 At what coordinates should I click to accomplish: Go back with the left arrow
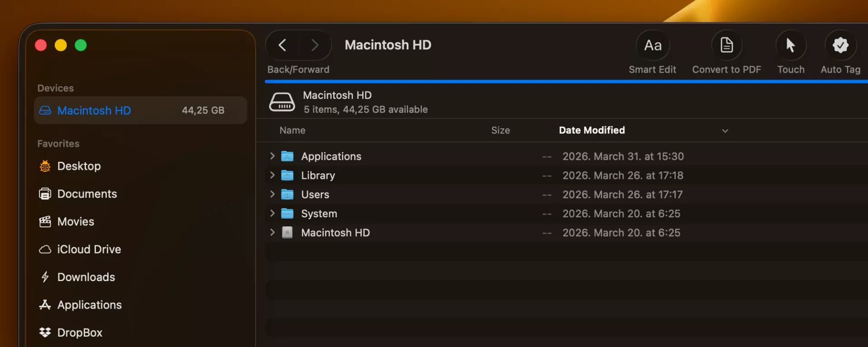tap(282, 45)
